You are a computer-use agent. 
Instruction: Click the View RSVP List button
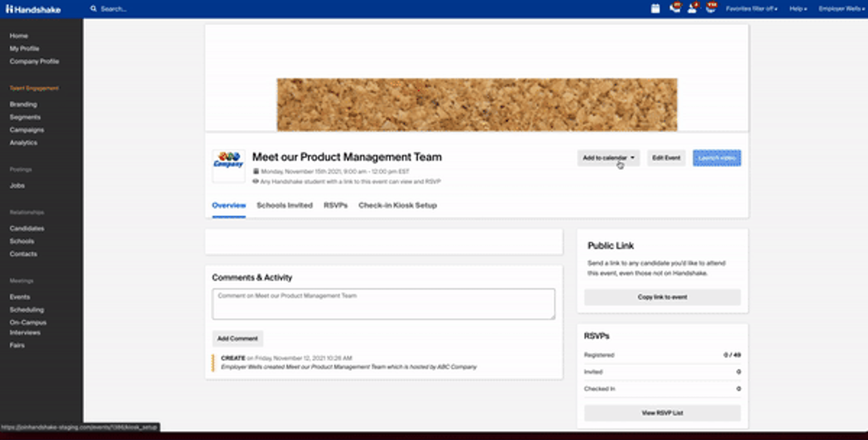(662, 413)
